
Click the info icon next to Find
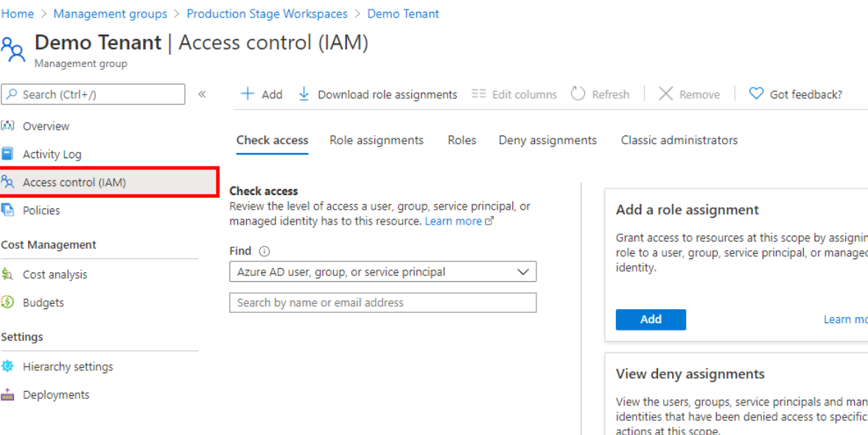pos(264,251)
